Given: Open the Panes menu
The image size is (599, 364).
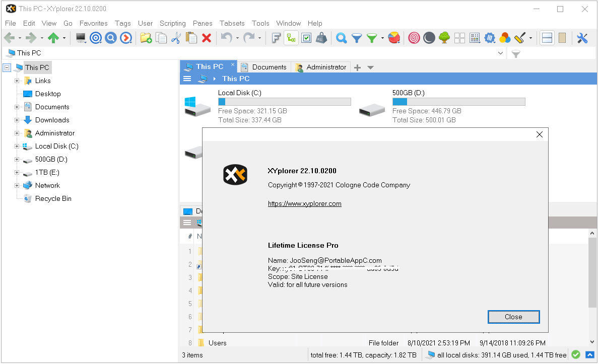Looking at the screenshot, I should (203, 23).
